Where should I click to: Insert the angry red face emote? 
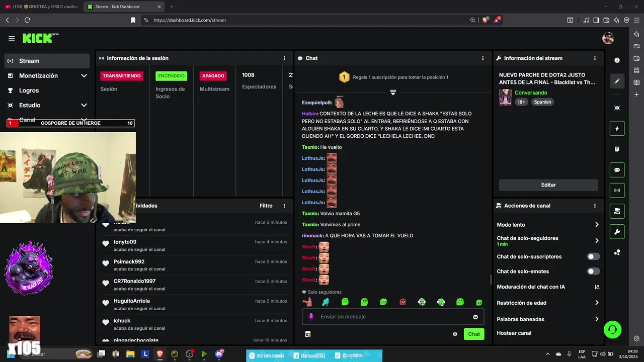(403, 302)
